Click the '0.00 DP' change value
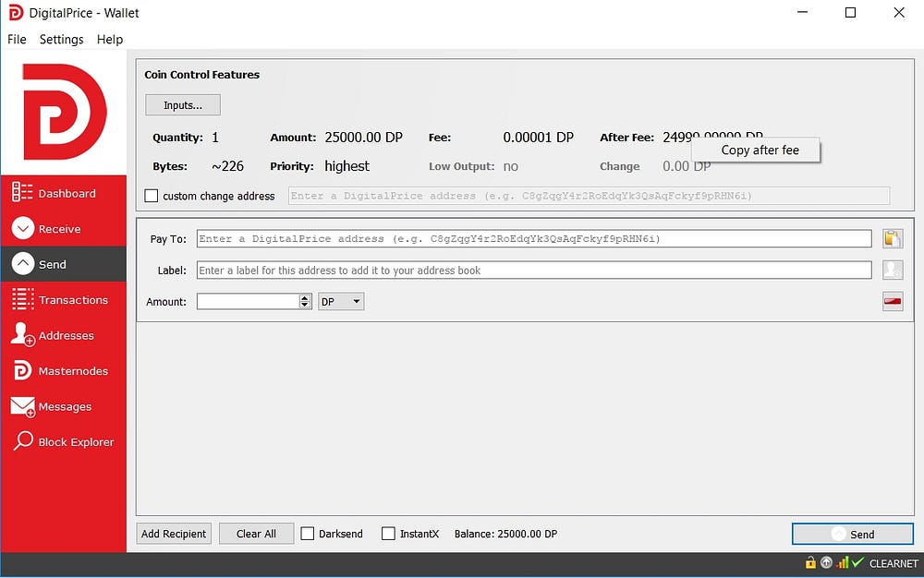924x578 pixels. (x=687, y=166)
